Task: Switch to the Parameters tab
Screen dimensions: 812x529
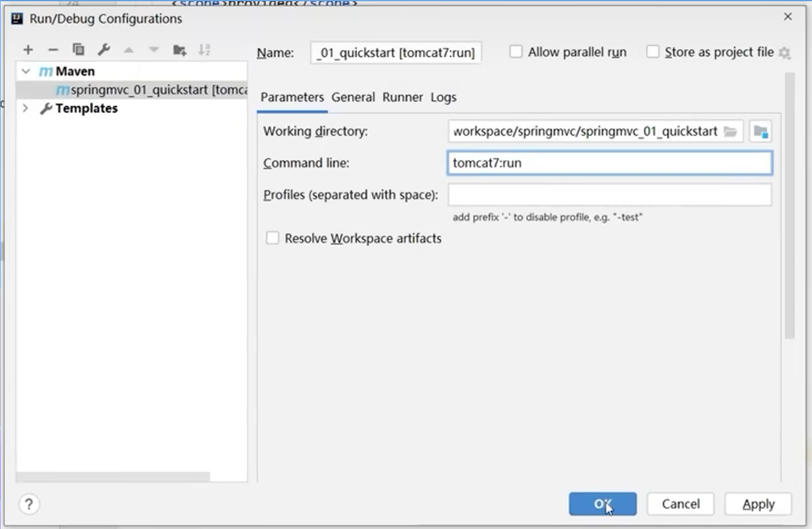Action: (x=292, y=97)
